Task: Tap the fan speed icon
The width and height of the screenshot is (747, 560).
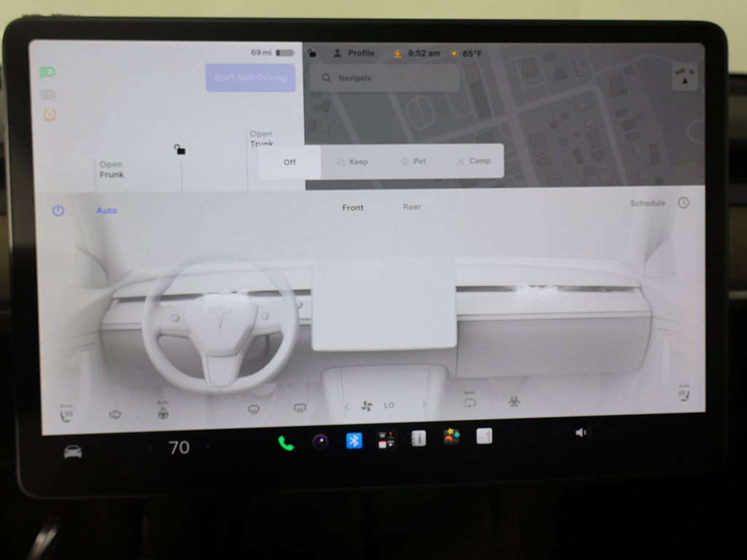Action: (367, 406)
